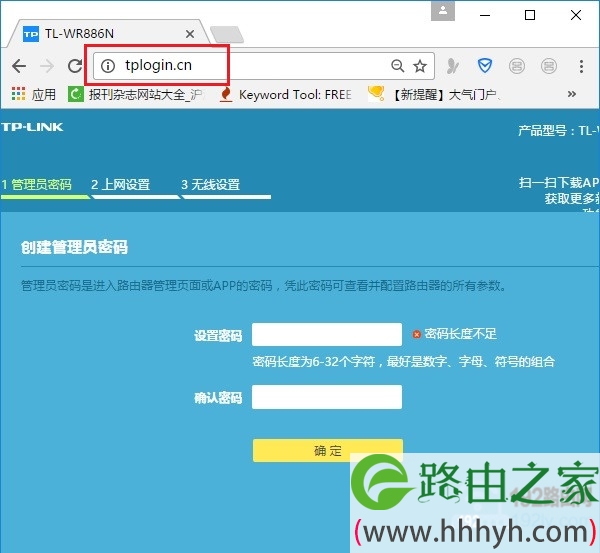The height and width of the screenshot is (553, 600).
Task: Click the 创建管理员密码 heading
Action: pos(75,247)
